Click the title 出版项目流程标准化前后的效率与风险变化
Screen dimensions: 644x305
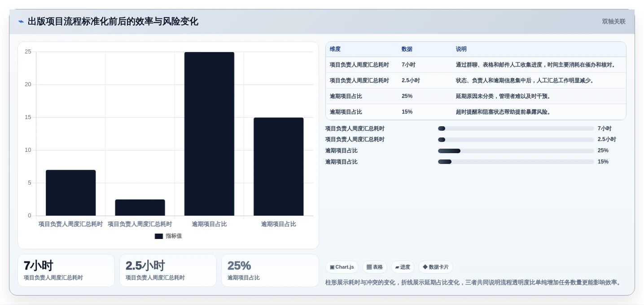[113, 22]
